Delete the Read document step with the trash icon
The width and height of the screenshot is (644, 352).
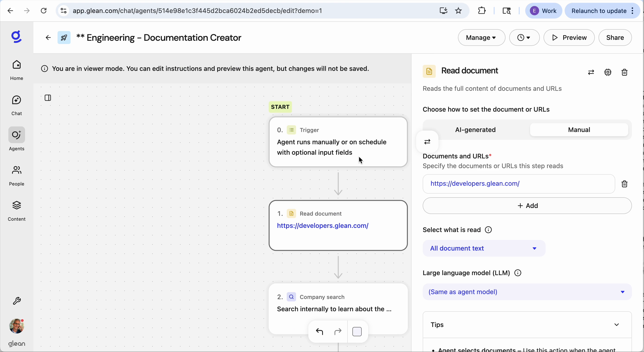tap(624, 72)
